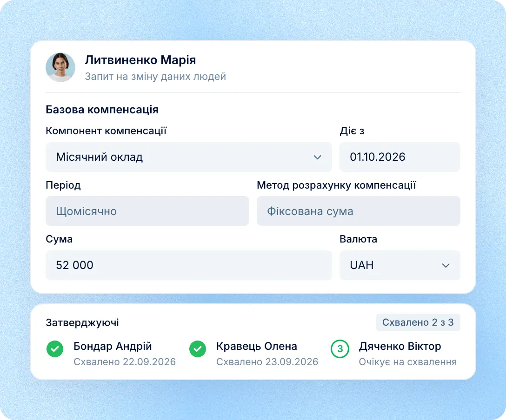Click the Схвалено 2 з 3 badge
Viewport: 506px width, 420px height.
coord(418,322)
